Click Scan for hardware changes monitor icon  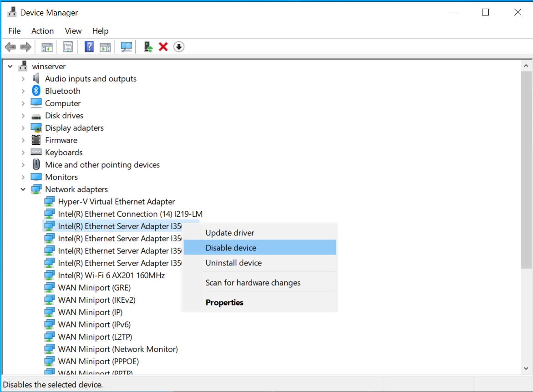click(x=126, y=47)
